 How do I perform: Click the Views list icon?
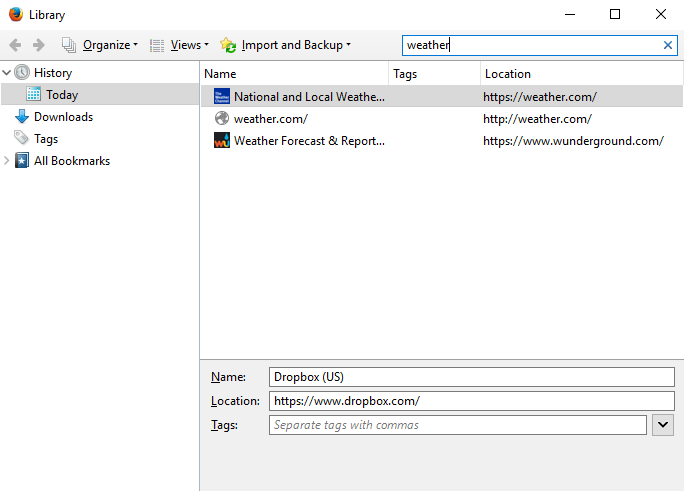click(x=157, y=45)
